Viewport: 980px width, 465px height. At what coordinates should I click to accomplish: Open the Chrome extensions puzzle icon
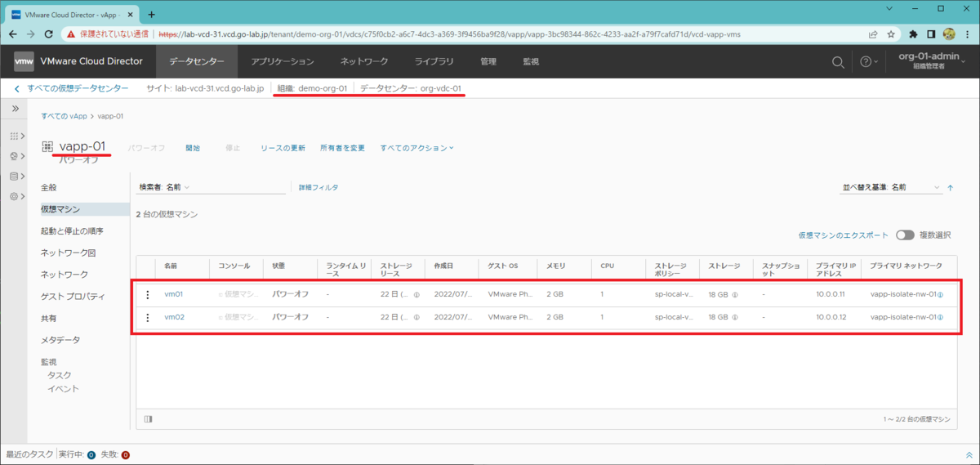pyautogui.click(x=913, y=34)
